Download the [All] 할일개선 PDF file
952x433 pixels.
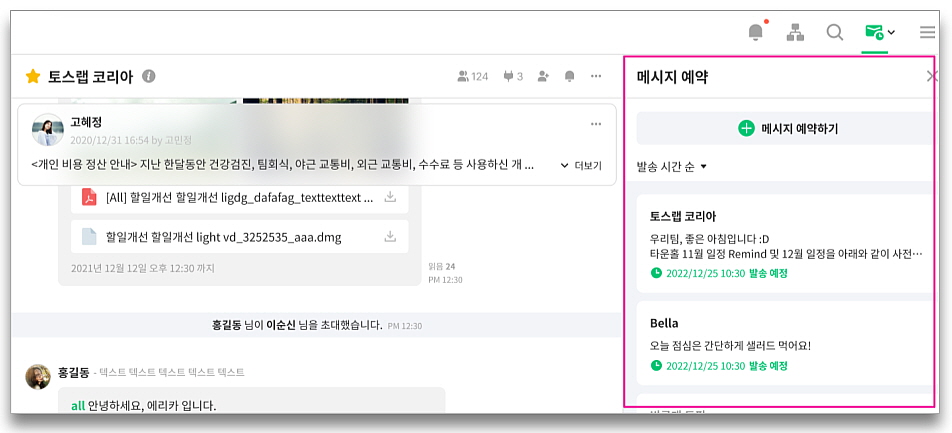(x=390, y=198)
